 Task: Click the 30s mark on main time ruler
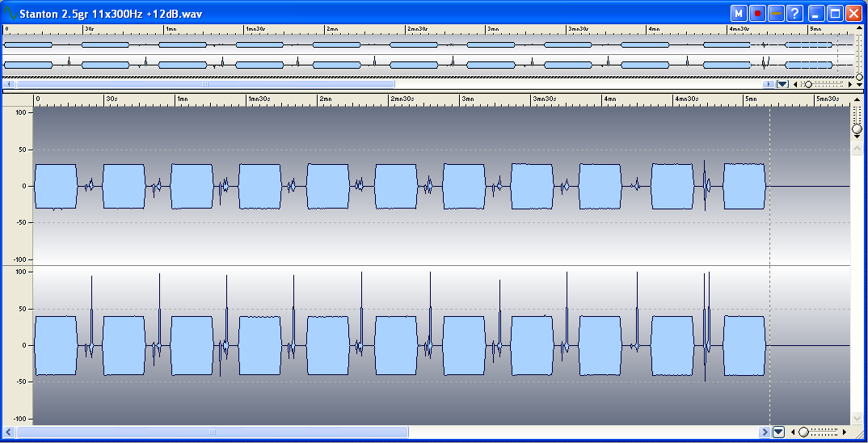tap(112, 99)
